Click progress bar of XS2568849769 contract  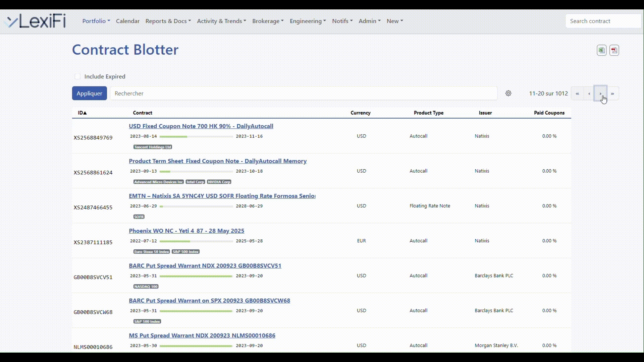(x=196, y=136)
